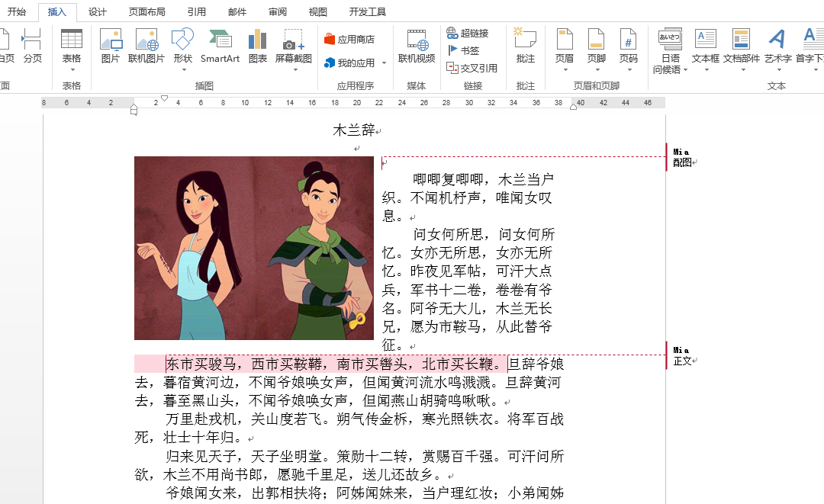Insert 艺术字 WordArt
The height and width of the screenshot is (504, 824).
coord(777,46)
